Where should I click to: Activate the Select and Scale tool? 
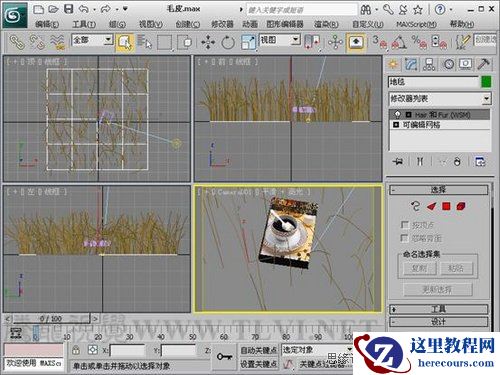tap(248, 43)
